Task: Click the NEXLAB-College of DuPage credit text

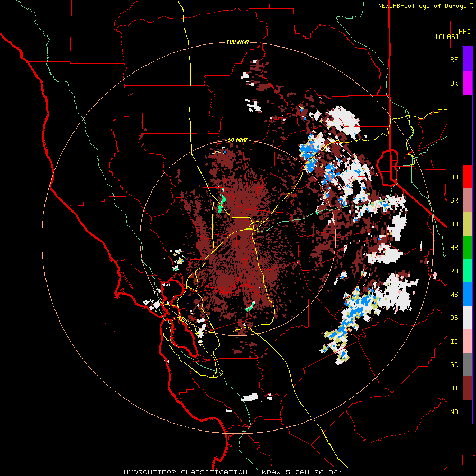Action: (x=423, y=6)
